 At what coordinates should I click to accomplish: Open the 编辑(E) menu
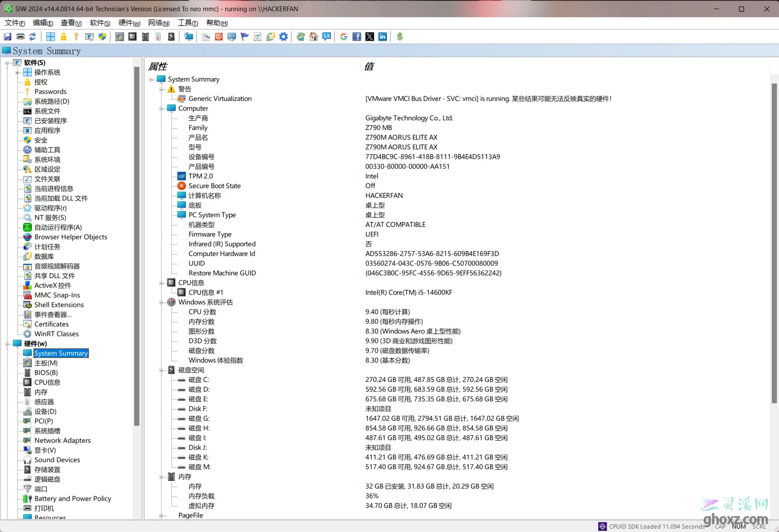click(43, 23)
